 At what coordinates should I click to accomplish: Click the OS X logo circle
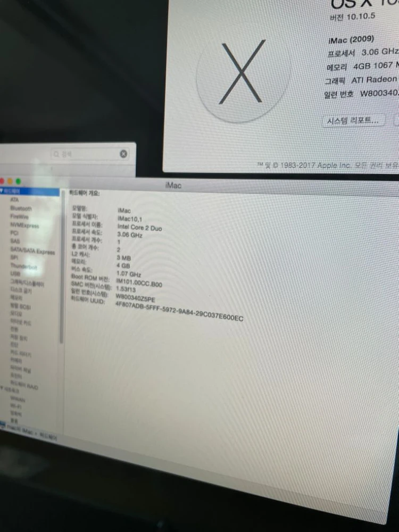pyautogui.click(x=244, y=76)
